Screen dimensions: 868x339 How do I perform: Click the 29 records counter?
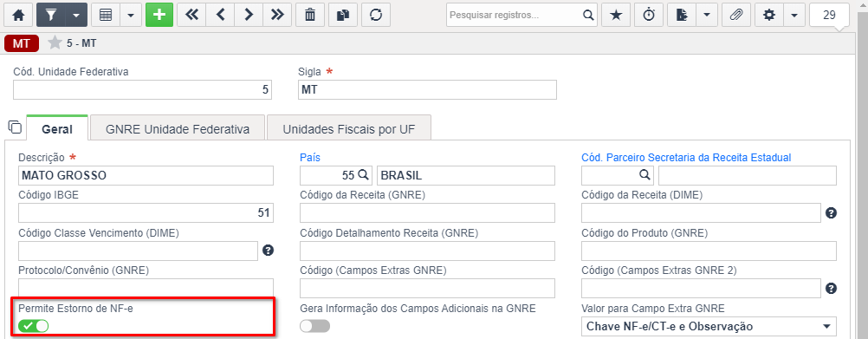pos(829,15)
